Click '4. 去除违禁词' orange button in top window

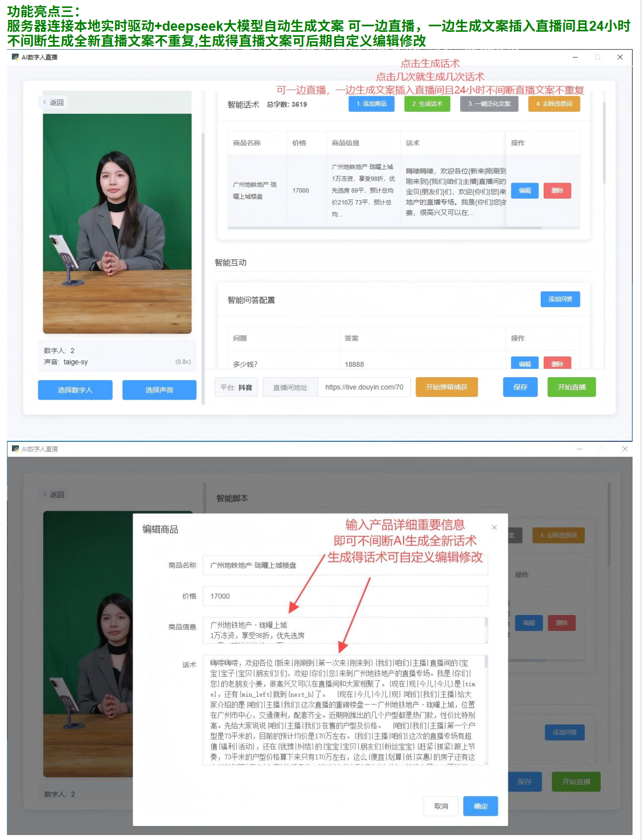(554, 104)
